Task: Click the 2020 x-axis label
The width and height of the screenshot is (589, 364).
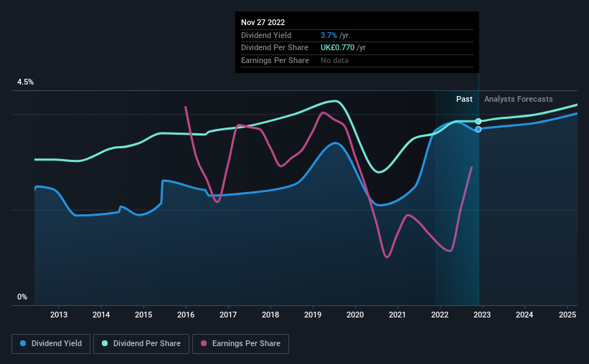Action: (x=355, y=315)
